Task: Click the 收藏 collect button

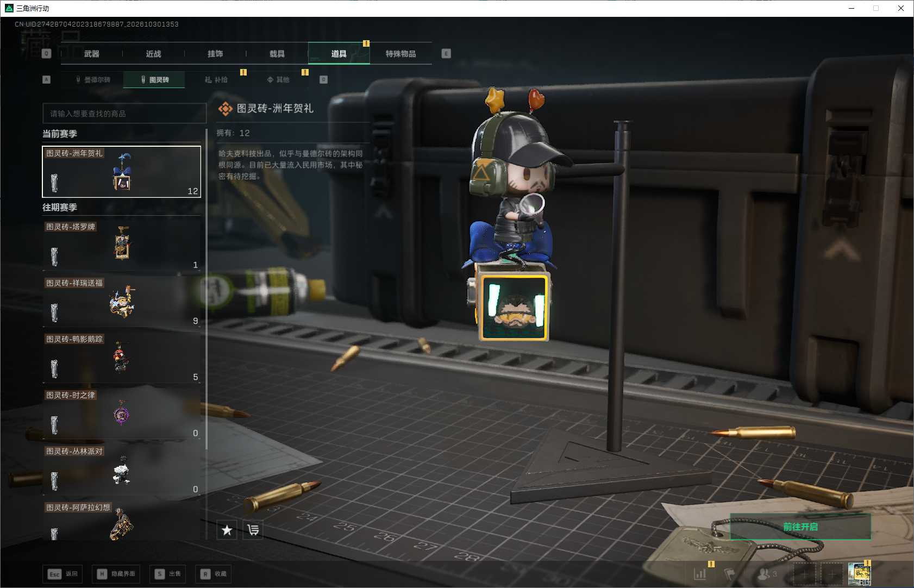Action: [x=214, y=574]
